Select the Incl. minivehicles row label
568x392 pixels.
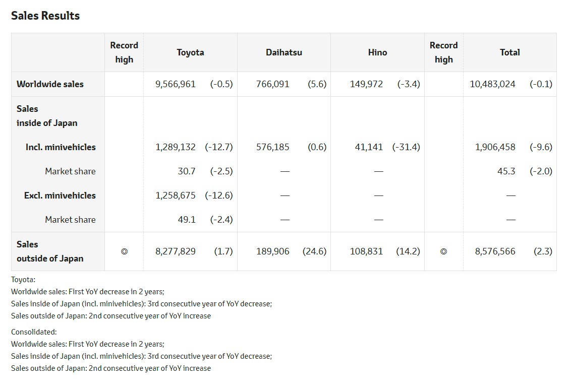(61, 147)
